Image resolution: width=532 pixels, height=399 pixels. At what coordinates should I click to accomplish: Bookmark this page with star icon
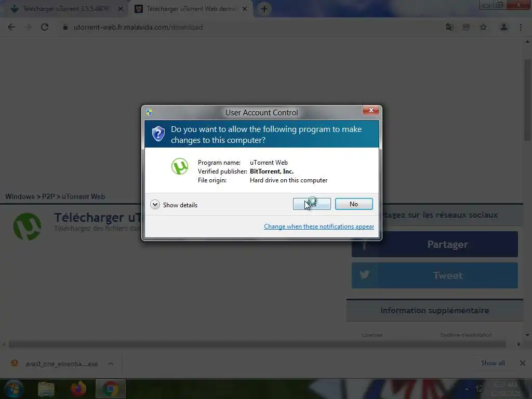(x=483, y=27)
